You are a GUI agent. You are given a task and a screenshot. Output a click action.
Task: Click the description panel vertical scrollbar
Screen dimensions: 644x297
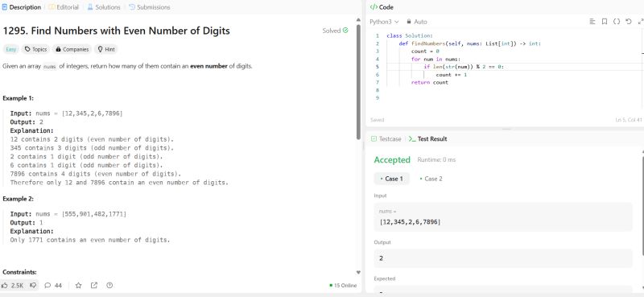358,82
